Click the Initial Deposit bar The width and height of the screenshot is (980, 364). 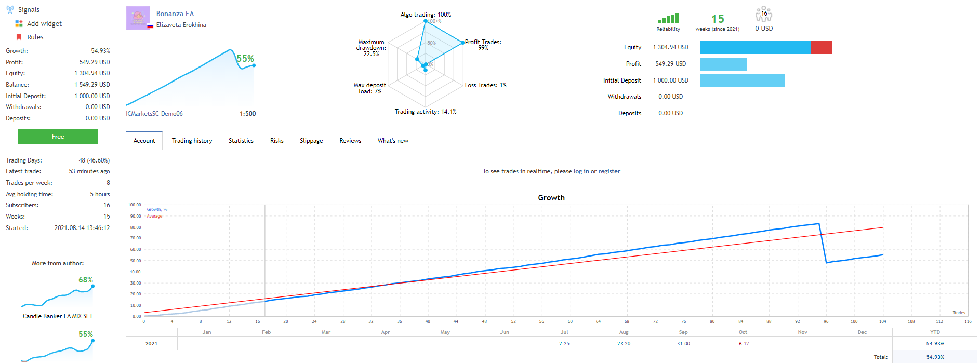coord(743,80)
